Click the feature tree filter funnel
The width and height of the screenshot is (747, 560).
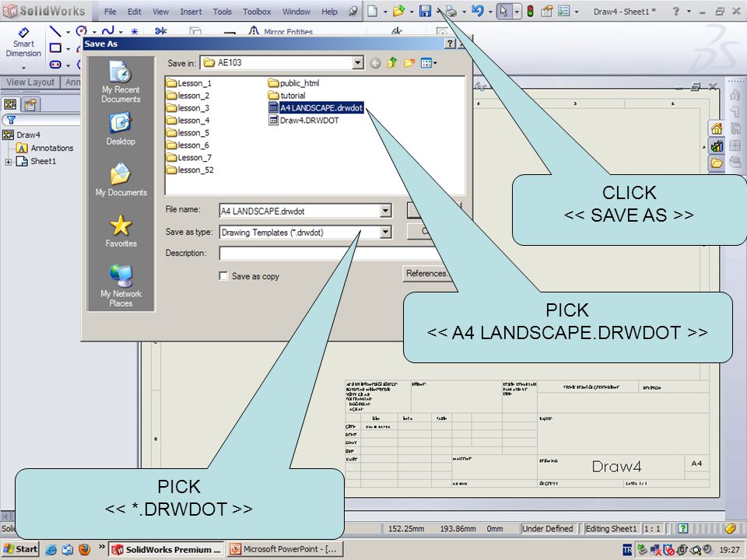(10, 120)
